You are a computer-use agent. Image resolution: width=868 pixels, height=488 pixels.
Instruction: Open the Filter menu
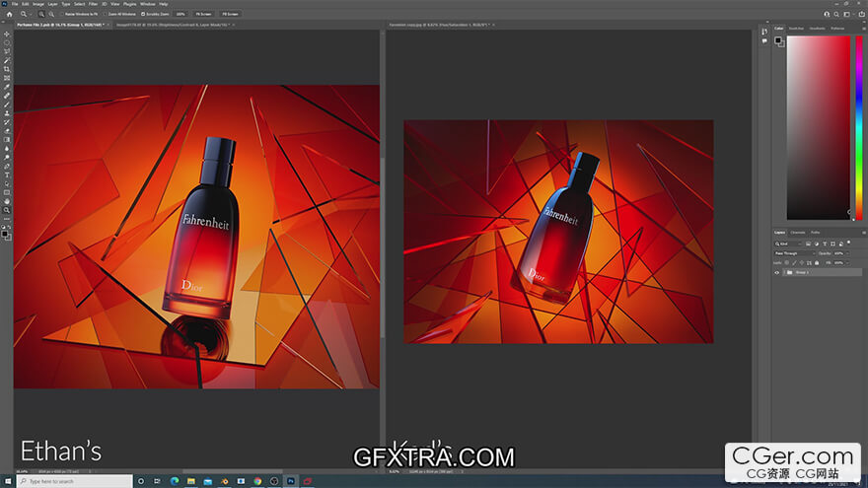pyautogui.click(x=93, y=4)
